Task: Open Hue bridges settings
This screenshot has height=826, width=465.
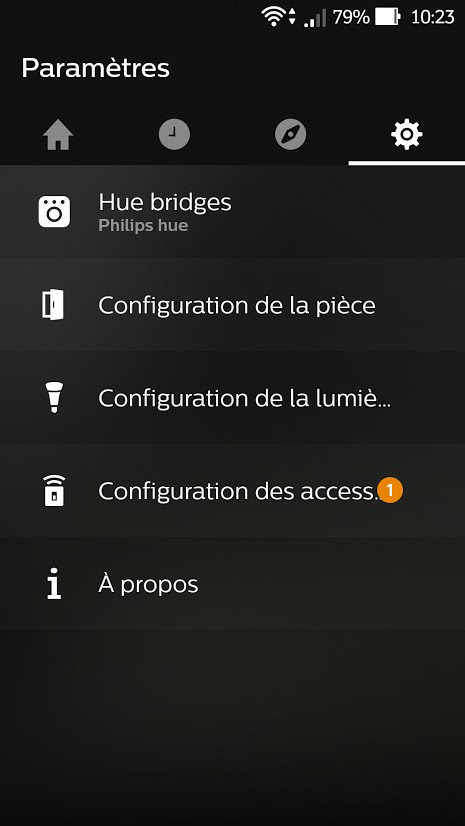Action: (232, 212)
